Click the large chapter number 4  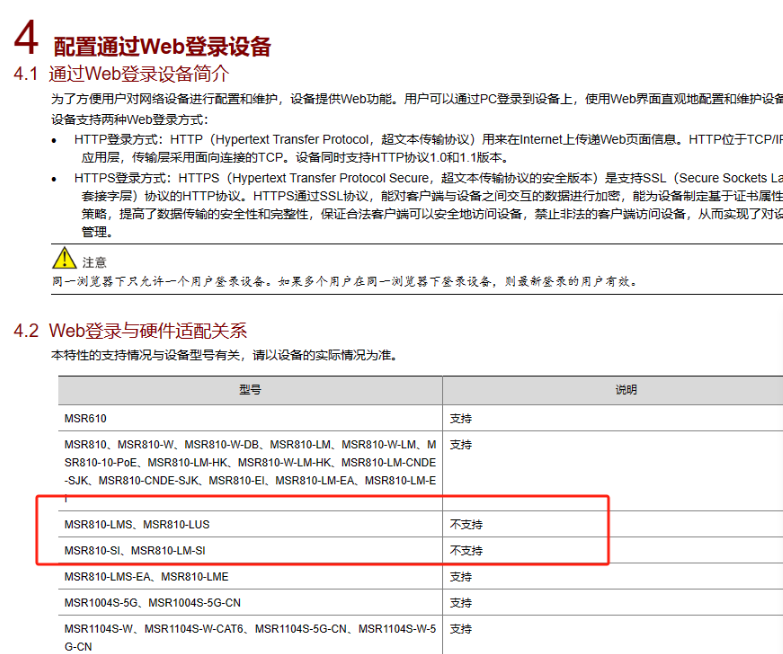coord(26,37)
